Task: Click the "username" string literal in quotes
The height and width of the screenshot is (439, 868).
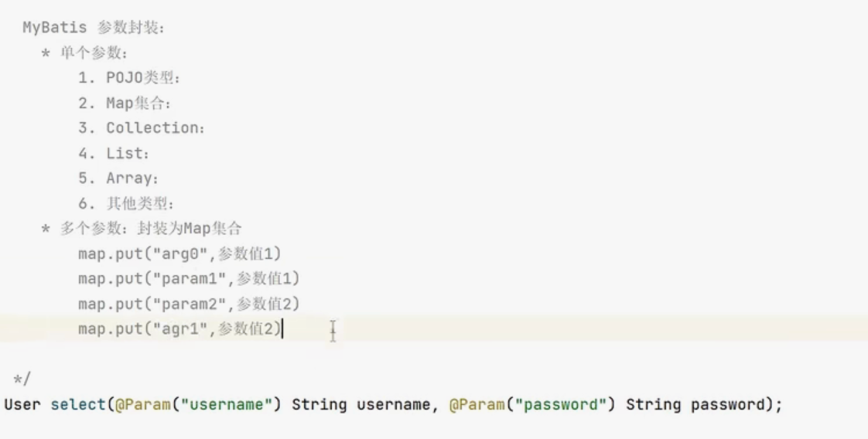Action: point(226,404)
